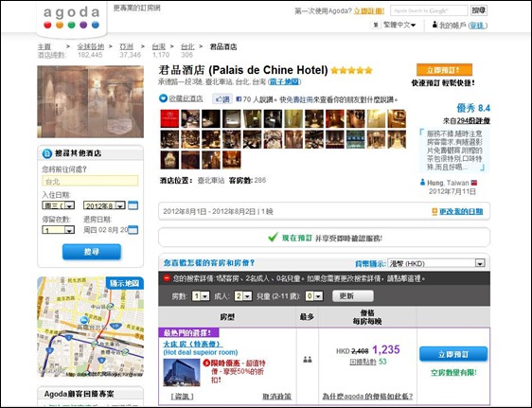Click the Hung, Taiwan reviewer name
The width and height of the screenshot is (532, 408).
[x=448, y=183]
